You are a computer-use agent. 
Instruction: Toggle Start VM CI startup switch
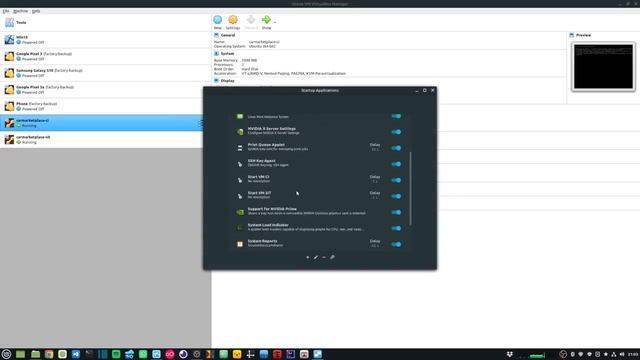coord(396,180)
